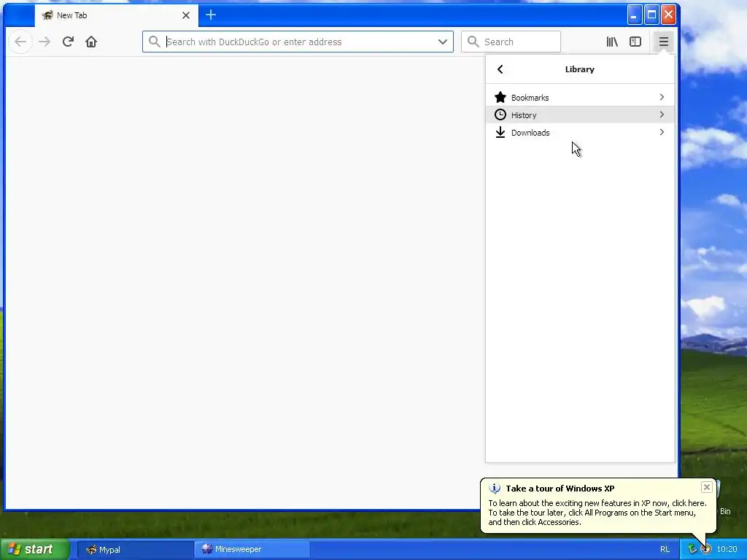Maximize the Mypal browser window
Screen dimensions: 747x560
point(651,15)
